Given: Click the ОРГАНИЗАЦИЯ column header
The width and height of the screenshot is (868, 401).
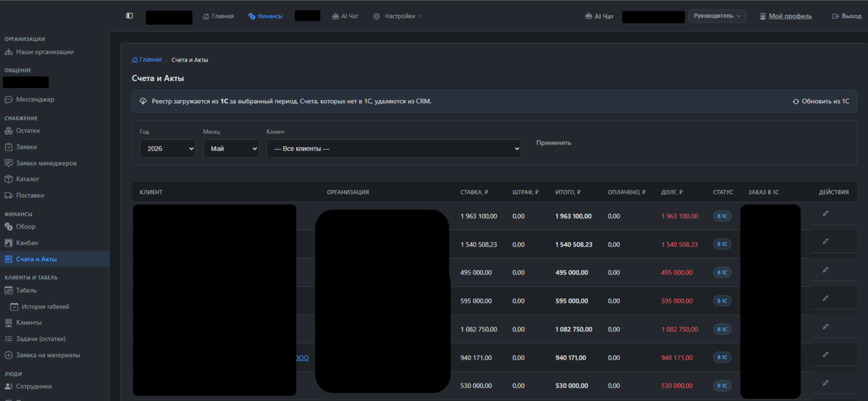Looking at the screenshot, I should pyautogui.click(x=348, y=192).
